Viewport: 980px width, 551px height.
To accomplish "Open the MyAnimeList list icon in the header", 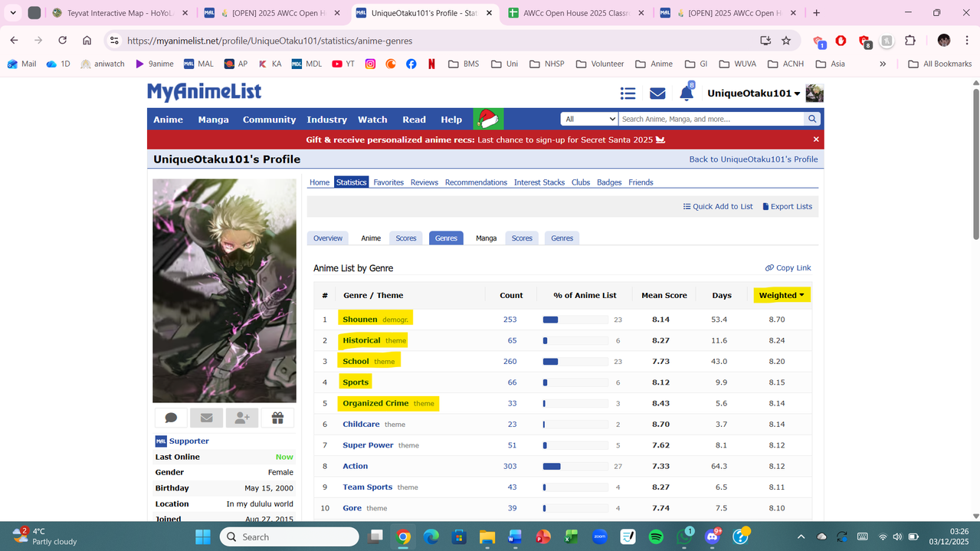I will (628, 93).
